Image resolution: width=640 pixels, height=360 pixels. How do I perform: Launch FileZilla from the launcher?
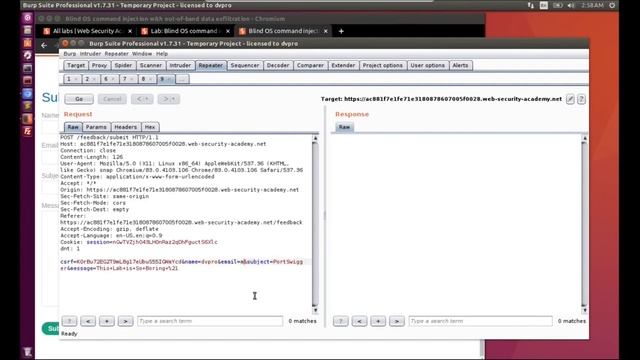coord(27,131)
